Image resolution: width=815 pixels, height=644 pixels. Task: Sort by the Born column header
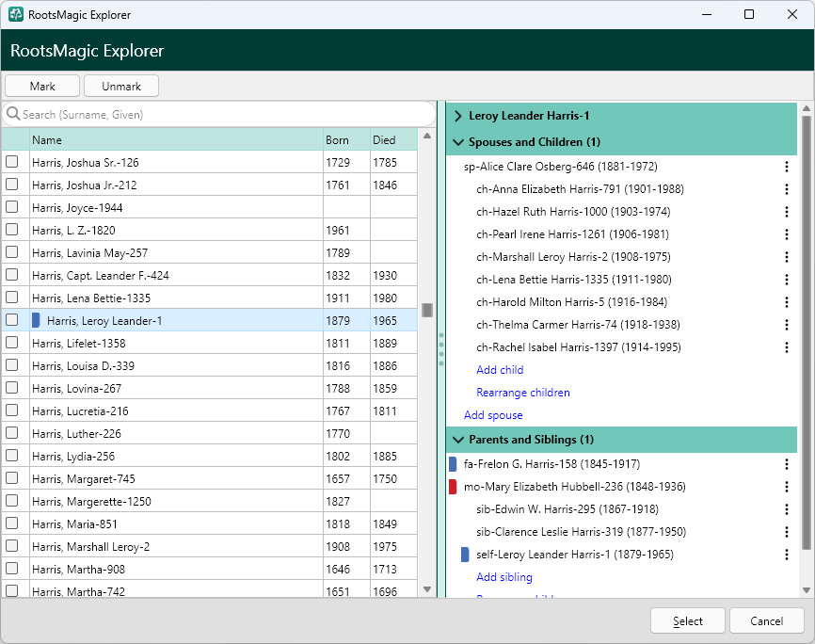[x=346, y=140]
